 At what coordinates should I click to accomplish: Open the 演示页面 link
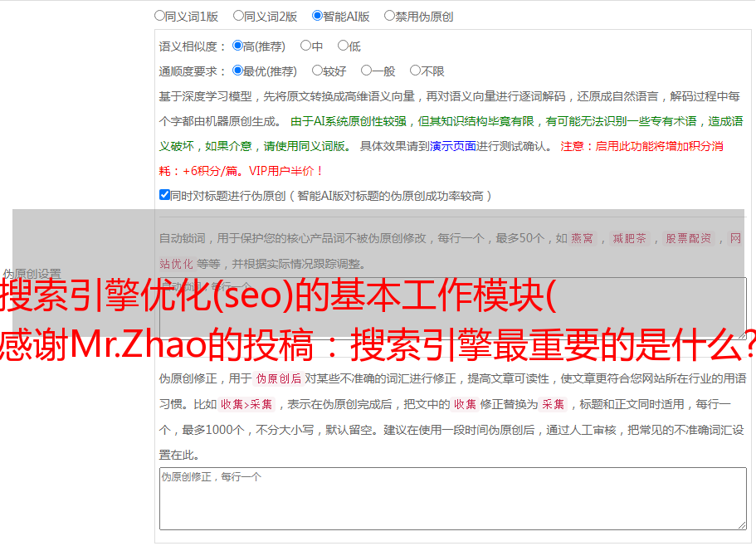453,146
